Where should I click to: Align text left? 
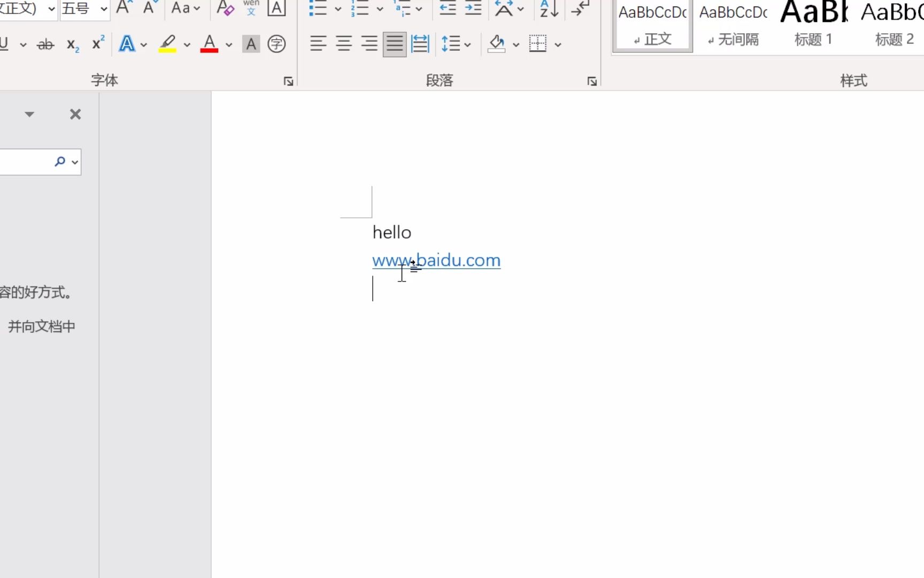318,44
